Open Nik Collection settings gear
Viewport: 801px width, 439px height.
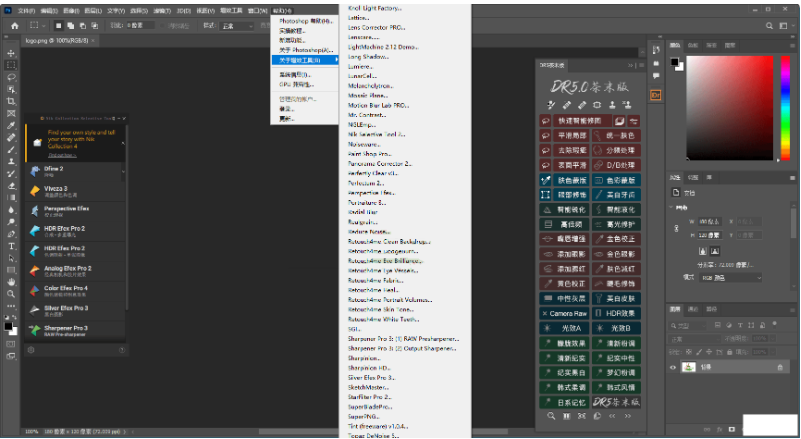pos(31,350)
